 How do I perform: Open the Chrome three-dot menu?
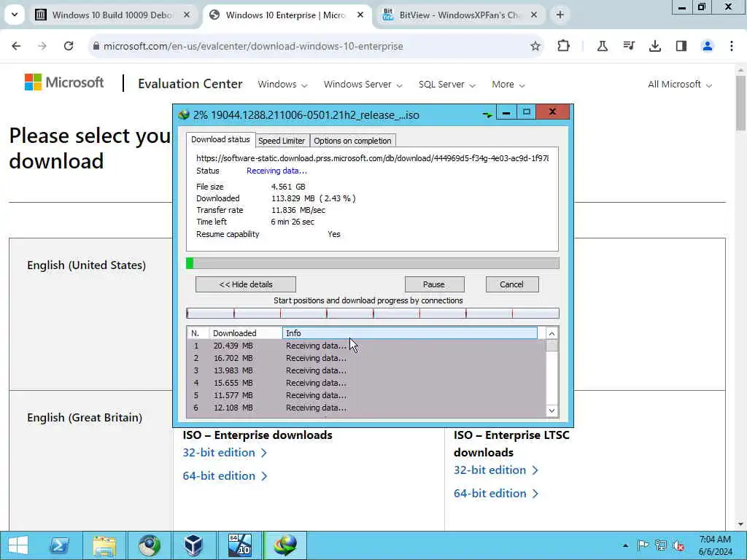point(732,46)
